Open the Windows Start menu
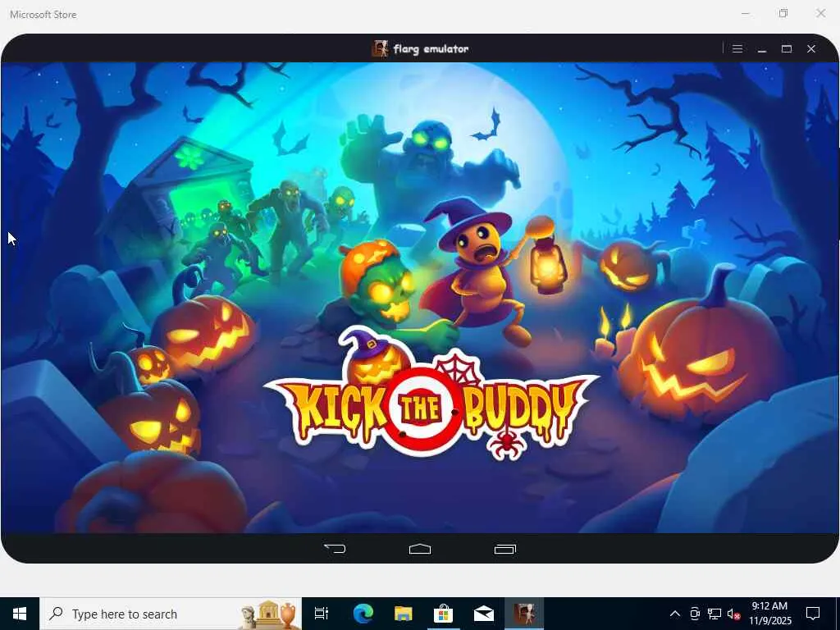The width and height of the screenshot is (840, 630). coord(20,614)
